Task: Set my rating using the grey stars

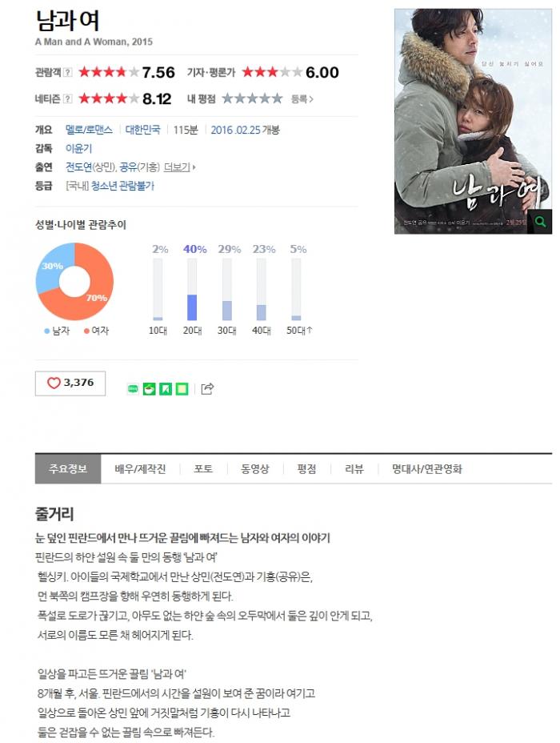Action: tap(252, 98)
